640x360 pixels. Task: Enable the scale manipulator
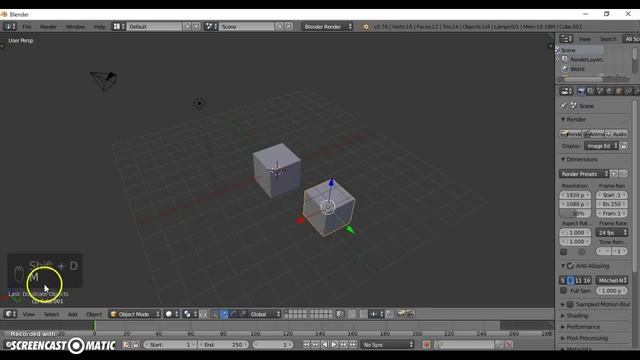tap(243, 314)
